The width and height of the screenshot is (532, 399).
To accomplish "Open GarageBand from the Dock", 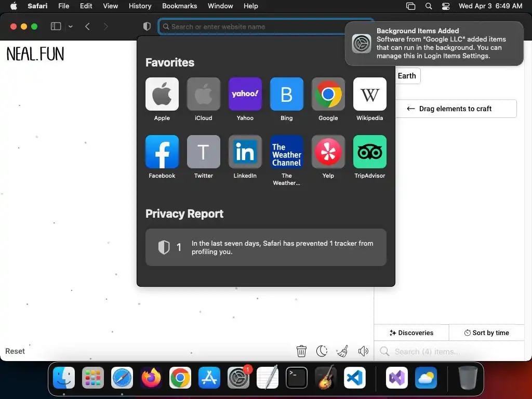I will coord(325,378).
